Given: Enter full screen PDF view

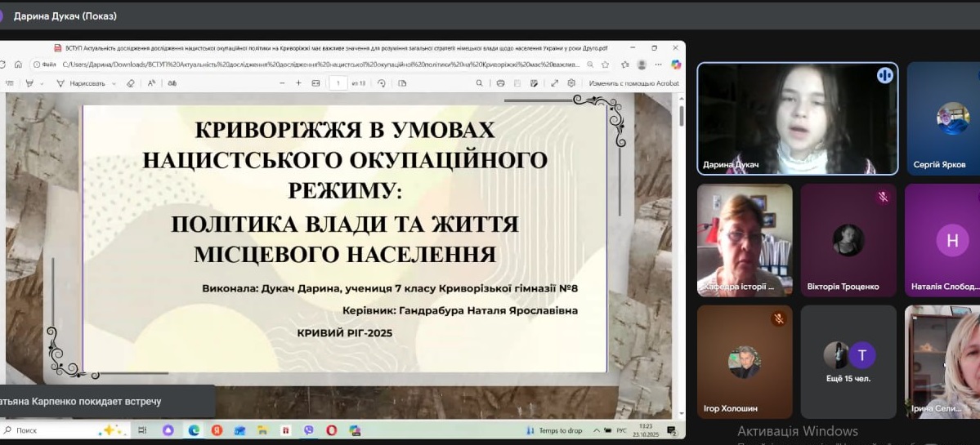Looking at the screenshot, I should click(x=554, y=83).
